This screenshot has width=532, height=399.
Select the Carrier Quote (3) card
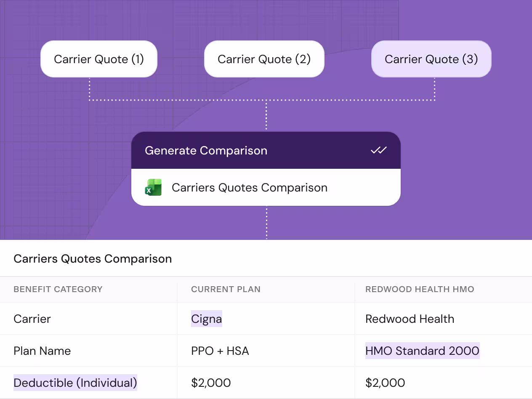coord(431,59)
